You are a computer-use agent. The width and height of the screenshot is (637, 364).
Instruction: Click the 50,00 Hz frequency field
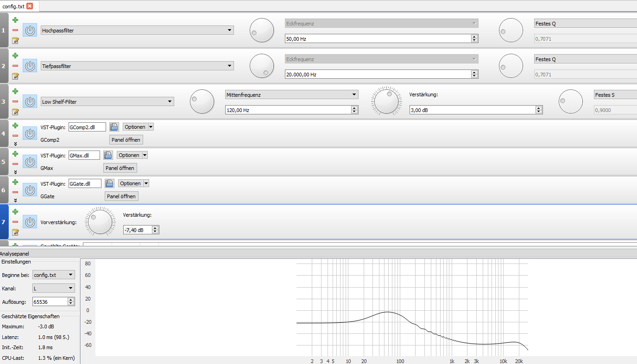(382, 39)
